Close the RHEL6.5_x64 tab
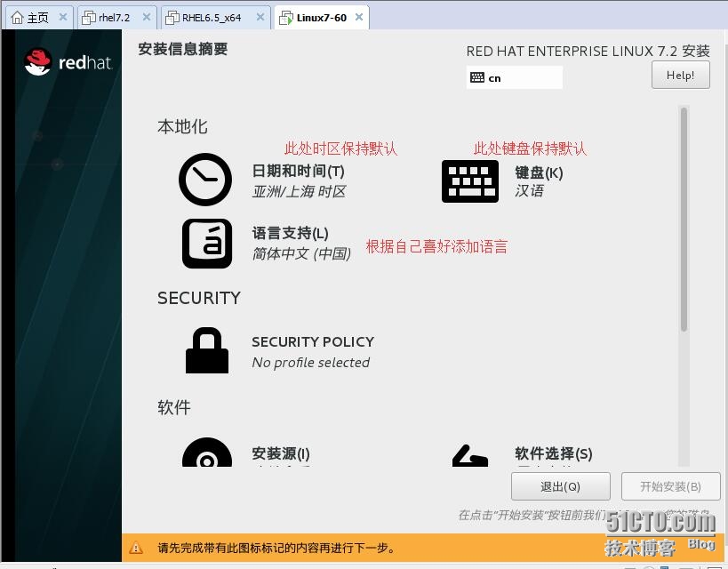Image resolution: width=728 pixels, height=569 pixels. (x=260, y=17)
